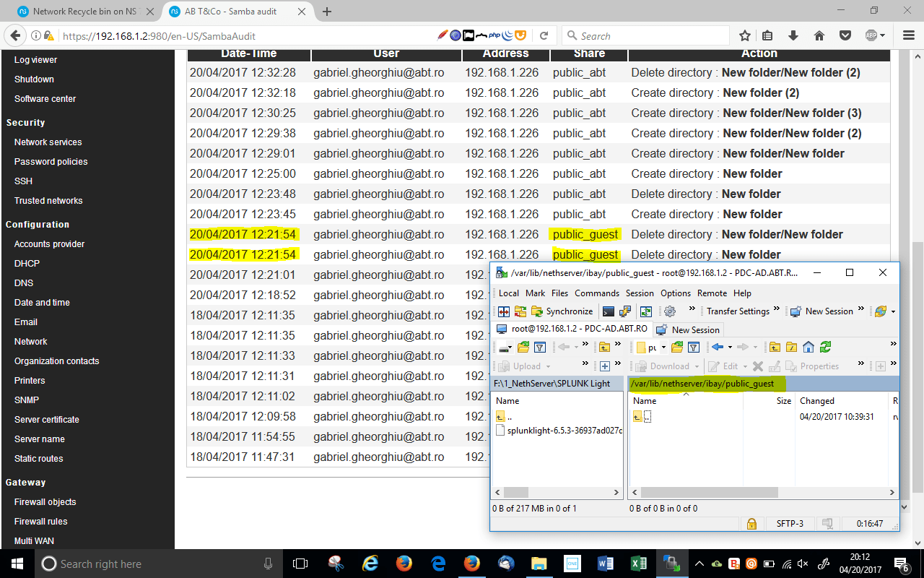Viewport: 924px width, 578px height.
Task: Open the Commands menu in WinSCP
Action: point(596,293)
